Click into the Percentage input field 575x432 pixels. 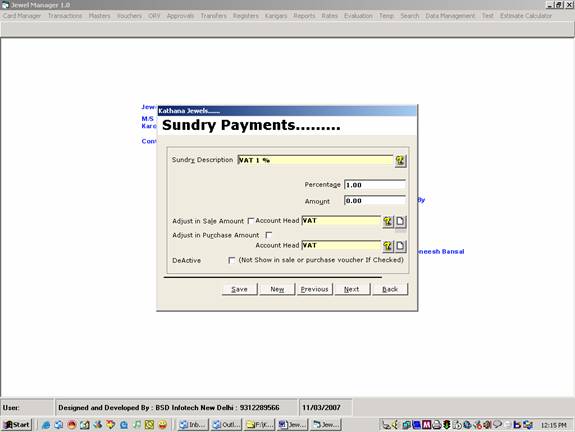pyautogui.click(x=375, y=185)
